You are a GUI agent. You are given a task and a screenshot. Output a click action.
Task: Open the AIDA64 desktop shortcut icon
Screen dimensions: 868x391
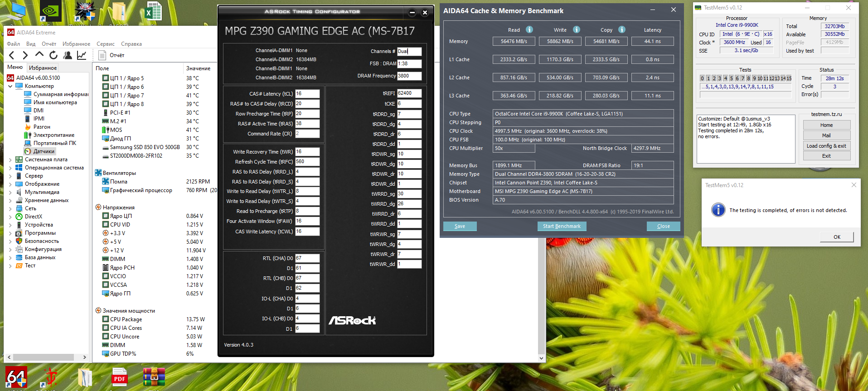click(x=16, y=377)
